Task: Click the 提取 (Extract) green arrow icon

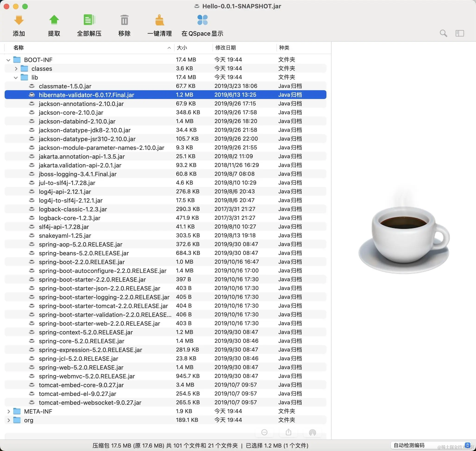Action: point(54,20)
